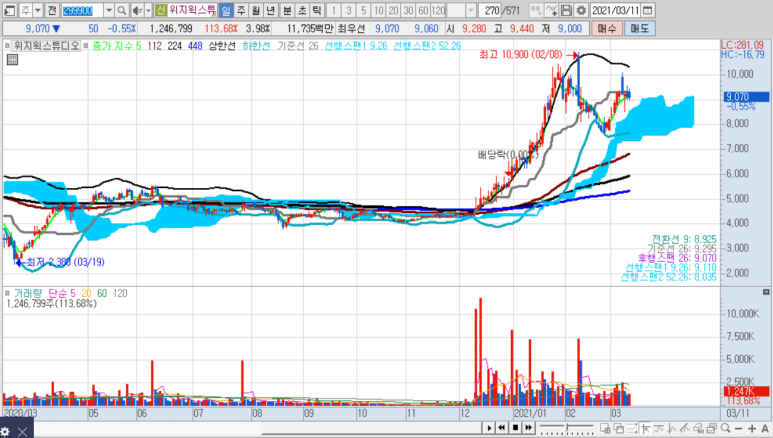Click the compare stocks chart icon
773x438 pixels.
pyautogui.click(x=536, y=10)
